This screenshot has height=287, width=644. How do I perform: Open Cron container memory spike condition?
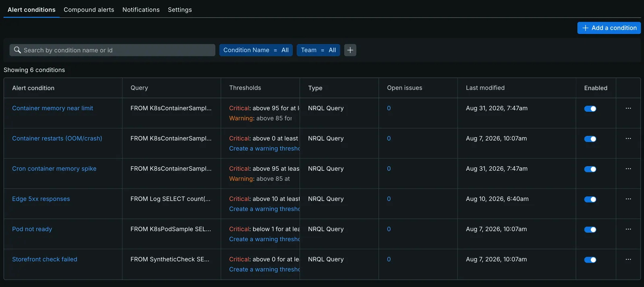coord(54,168)
